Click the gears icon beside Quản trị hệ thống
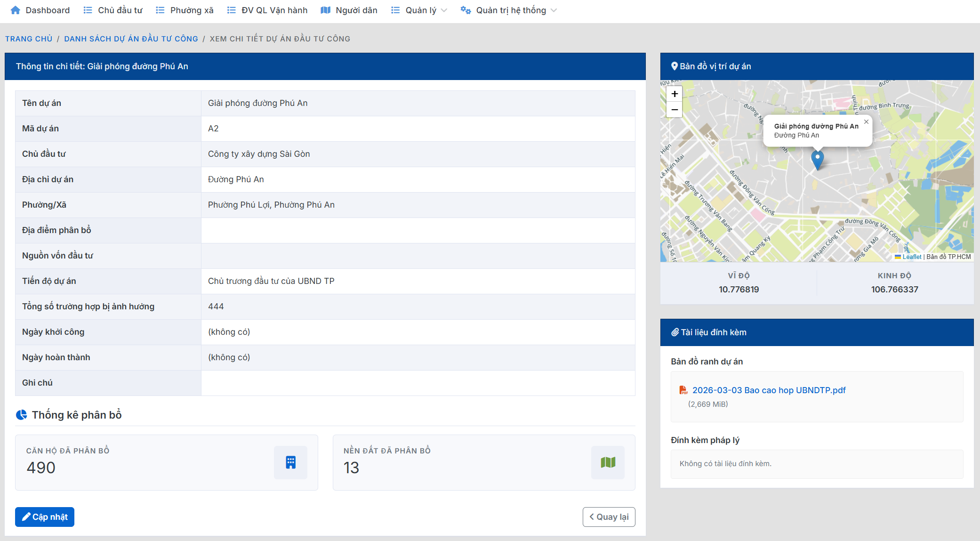The image size is (980, 541). tap(466, 10)
